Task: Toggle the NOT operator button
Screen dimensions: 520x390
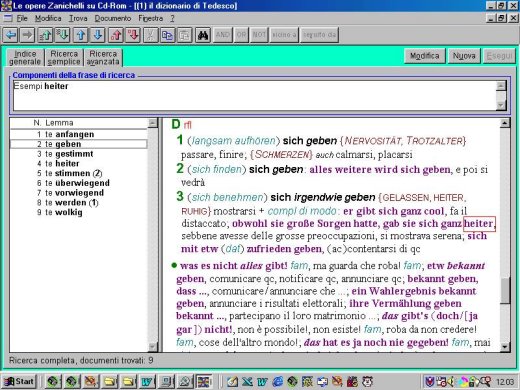Action: coord(259,35)
